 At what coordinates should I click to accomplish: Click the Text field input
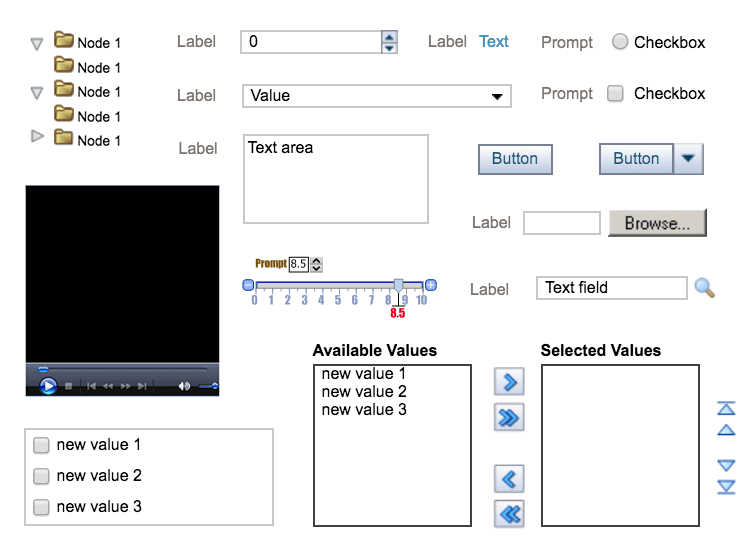pyautogui.click(x=612, y=288)
